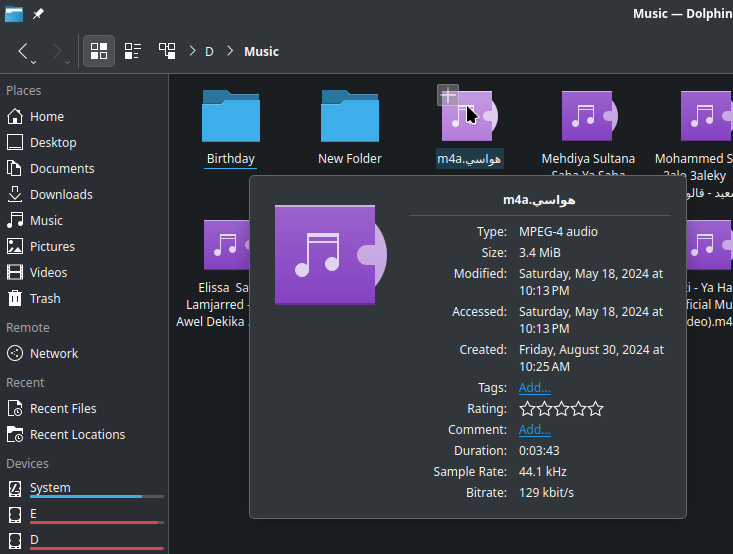Open Music in Places sidebar
Viewport: 733px width, 554px height.
pyautogui.click(x=84, y=220)
